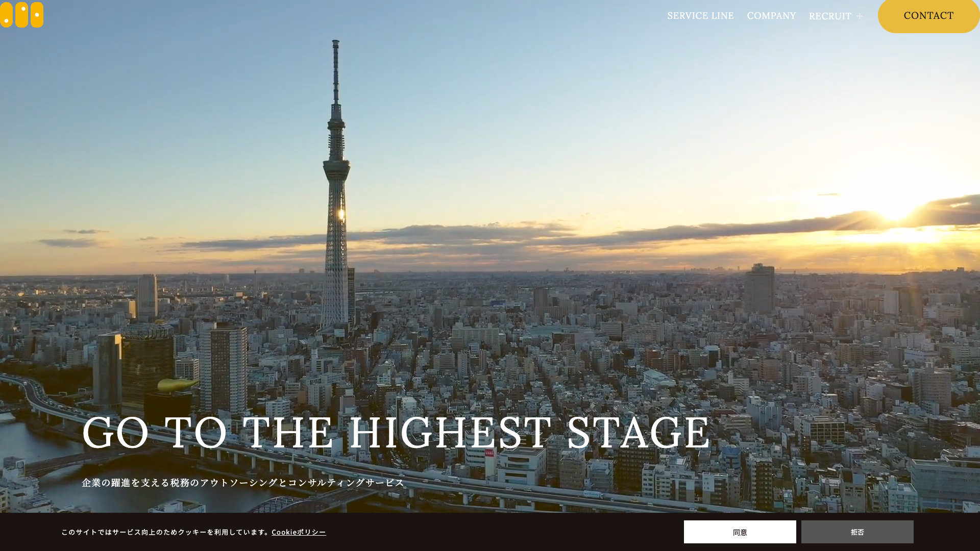Expand the plus icon beside RECRUIT
The height and width of the screenshot is (551, 980).
pyautogui.click(x=860, y=16)
